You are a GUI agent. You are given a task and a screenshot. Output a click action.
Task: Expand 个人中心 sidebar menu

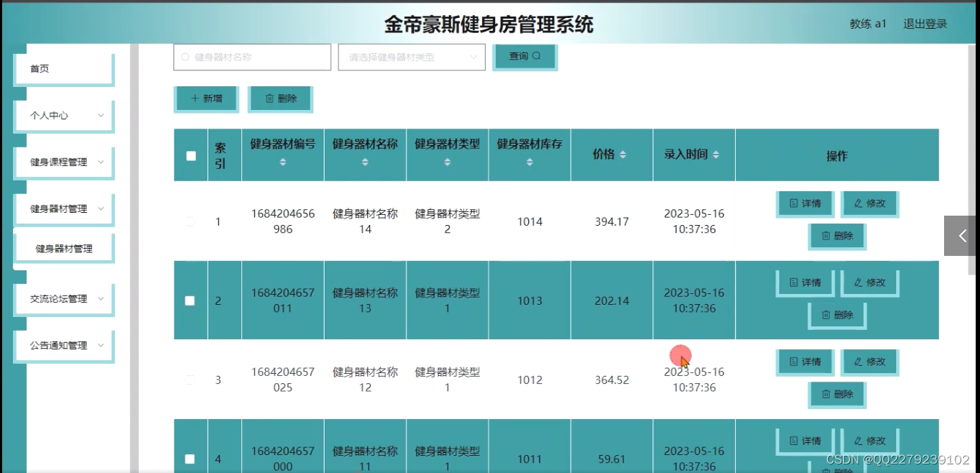[63, 116]
